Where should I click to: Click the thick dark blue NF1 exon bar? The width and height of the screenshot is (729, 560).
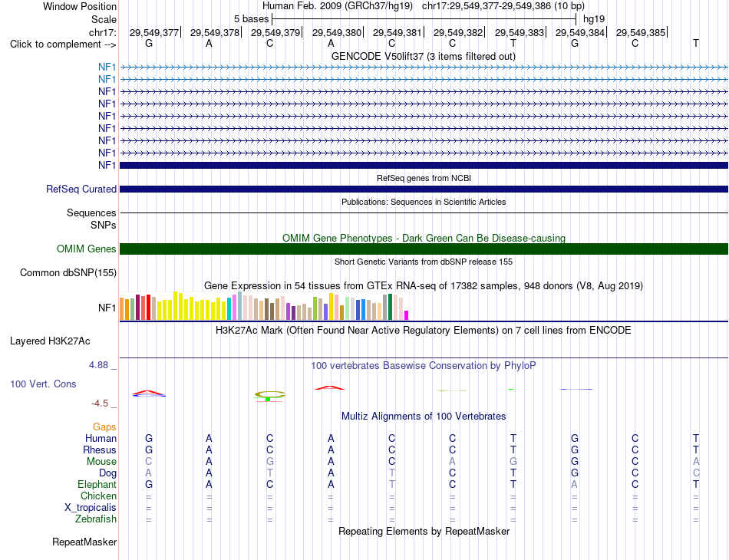pos(424,165)
